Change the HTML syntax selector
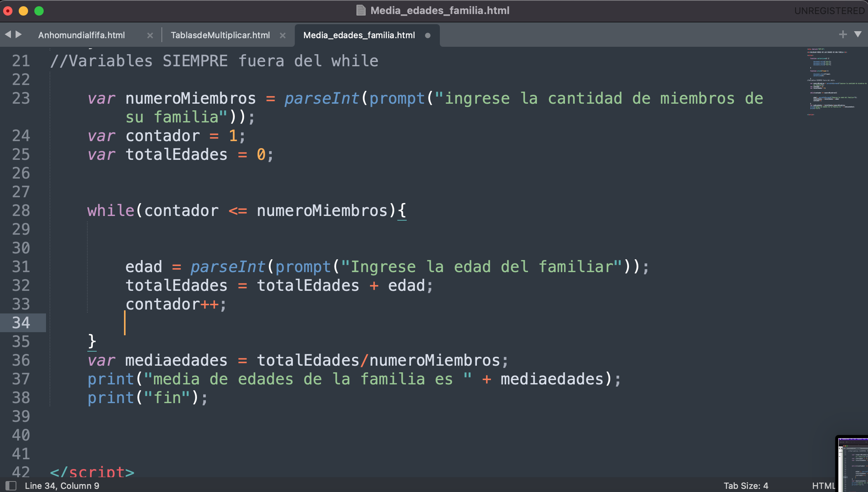Screen dimensions: 868x492 tap(823, 486)
